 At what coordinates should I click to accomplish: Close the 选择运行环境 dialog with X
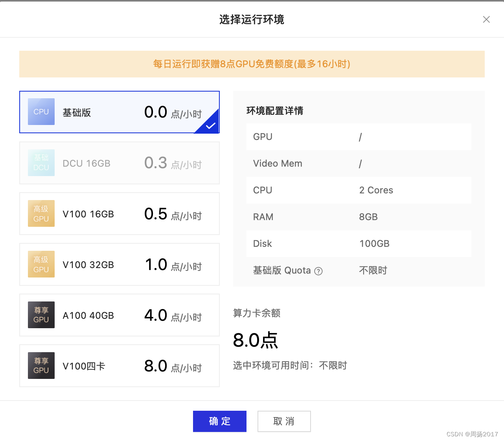pos(486,19)
